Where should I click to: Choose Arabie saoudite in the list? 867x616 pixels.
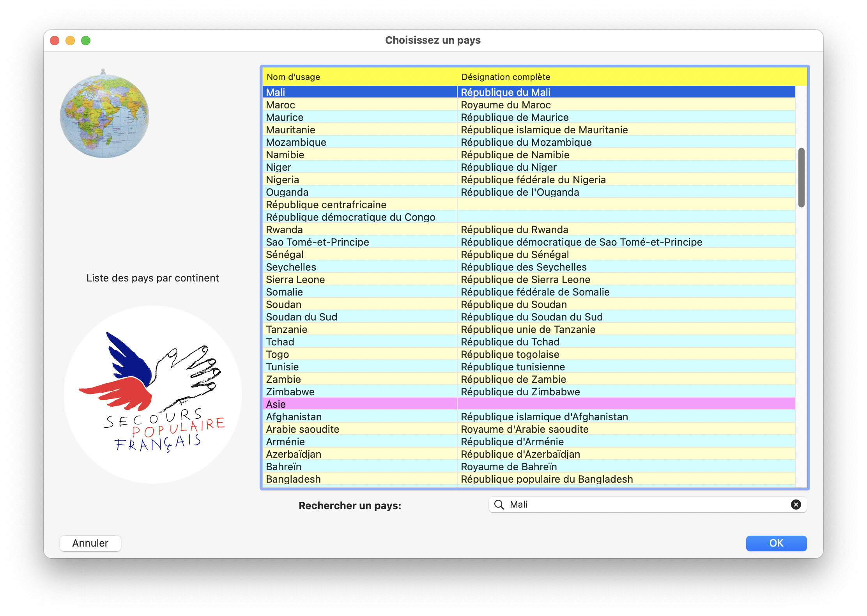point(529,429)
